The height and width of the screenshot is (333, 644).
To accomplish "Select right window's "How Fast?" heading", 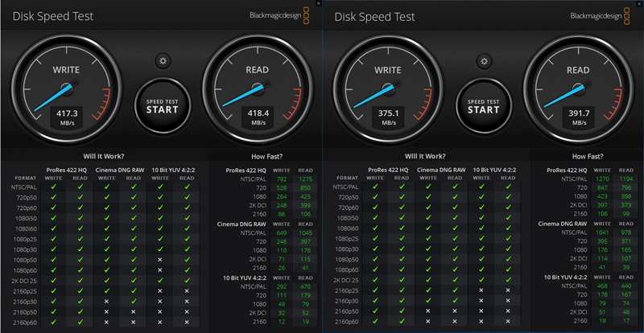I will tap(588, 156).
